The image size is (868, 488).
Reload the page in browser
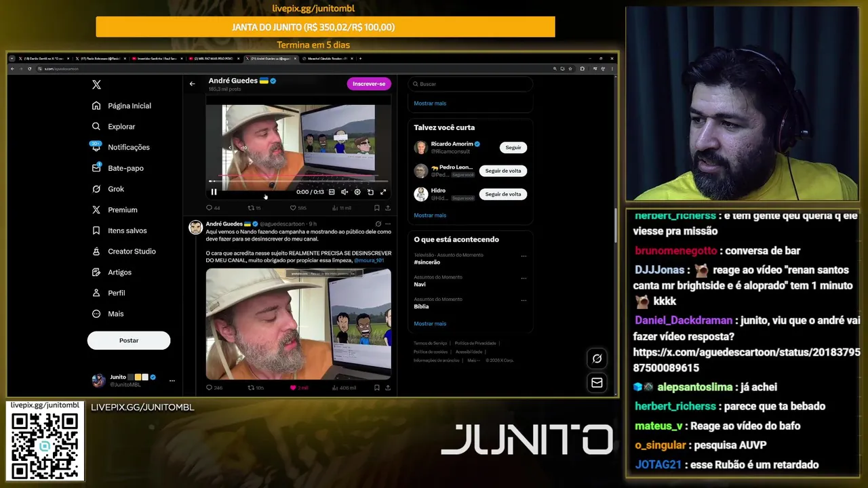click(29, 68)
